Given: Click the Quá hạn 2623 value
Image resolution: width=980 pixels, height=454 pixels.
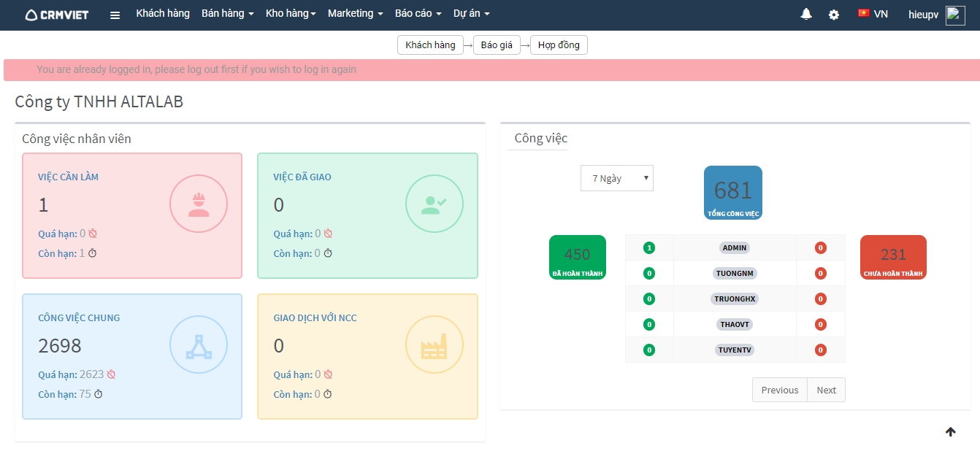Looking at the screenshot, I should [92, 374].
